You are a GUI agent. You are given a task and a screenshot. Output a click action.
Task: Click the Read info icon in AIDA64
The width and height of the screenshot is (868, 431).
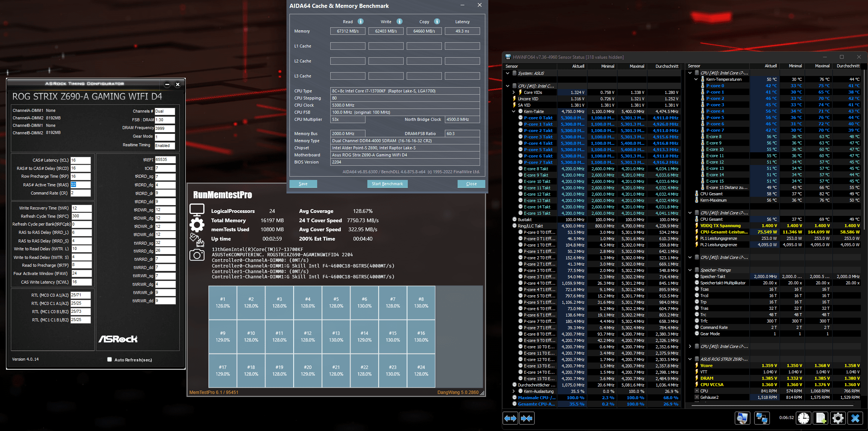tap(361, 21)
